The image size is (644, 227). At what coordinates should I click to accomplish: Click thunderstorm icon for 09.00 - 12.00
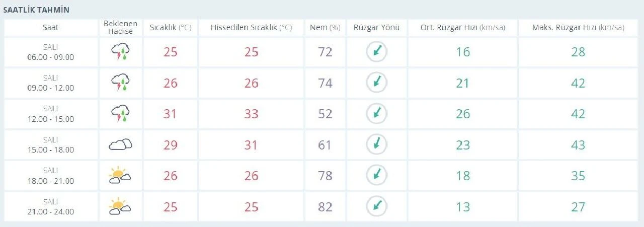pyautogui.click(x=120, y=83)
